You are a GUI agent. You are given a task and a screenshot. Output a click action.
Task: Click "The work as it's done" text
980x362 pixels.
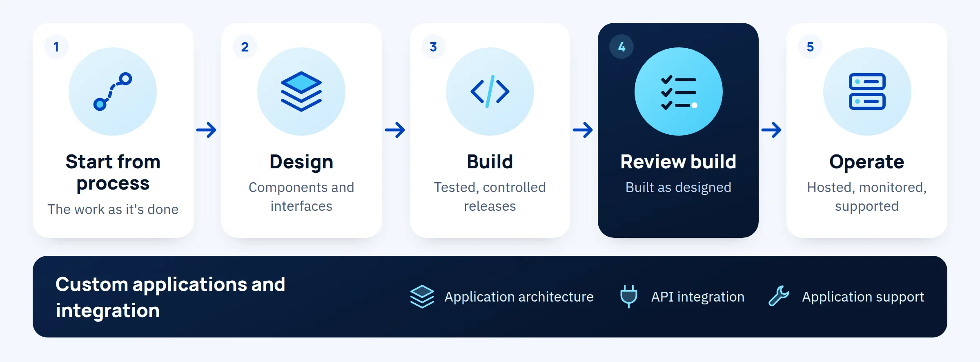point(113,209)
